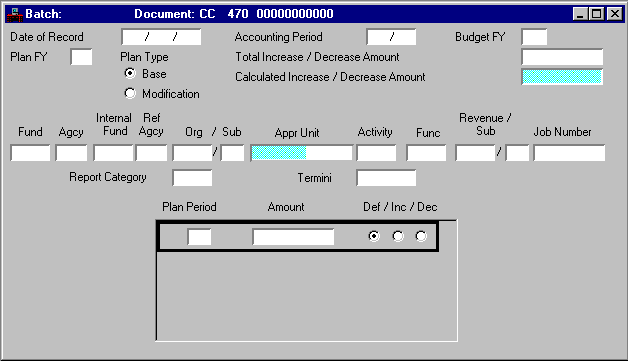Close the Batch document window
Image resolution: width=628 pixels, height=361 pixels.
(615, 14)
